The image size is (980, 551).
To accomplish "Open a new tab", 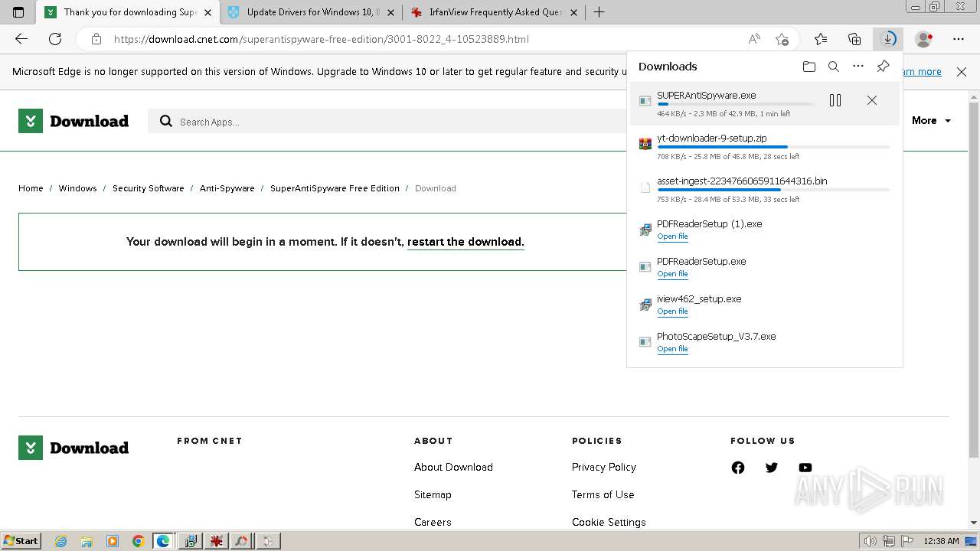I will click(x=599, y=12).
